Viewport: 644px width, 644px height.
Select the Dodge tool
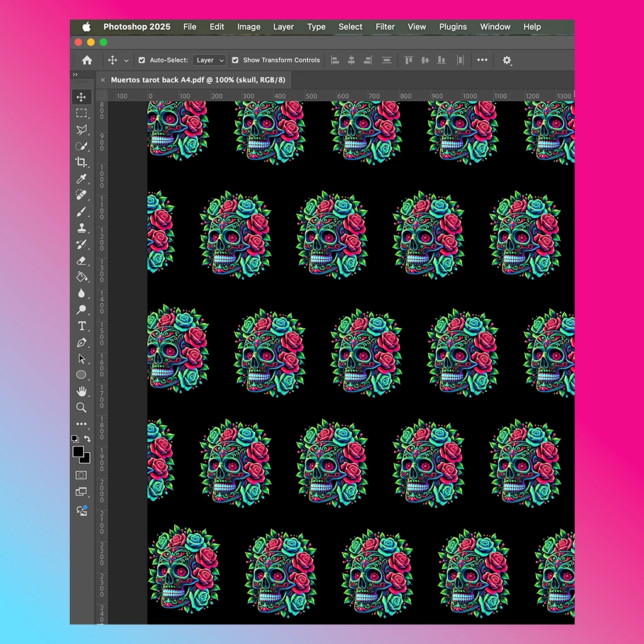[x=81, y=309]
